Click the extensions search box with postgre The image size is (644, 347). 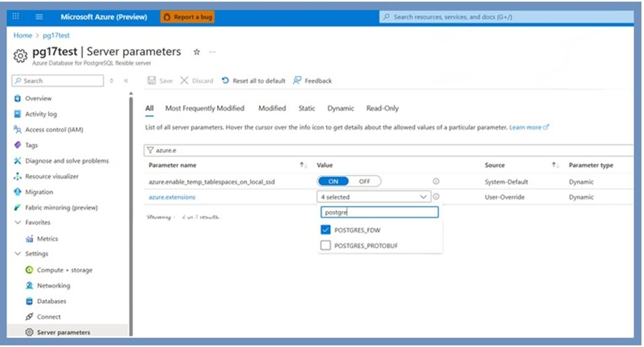(x=380, y=212)
